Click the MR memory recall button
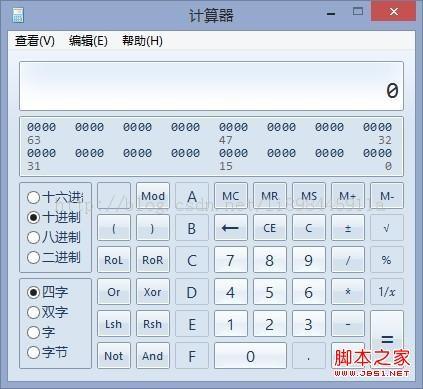The width and height of the screenshot is (423, 389). (x=270, y=196)
